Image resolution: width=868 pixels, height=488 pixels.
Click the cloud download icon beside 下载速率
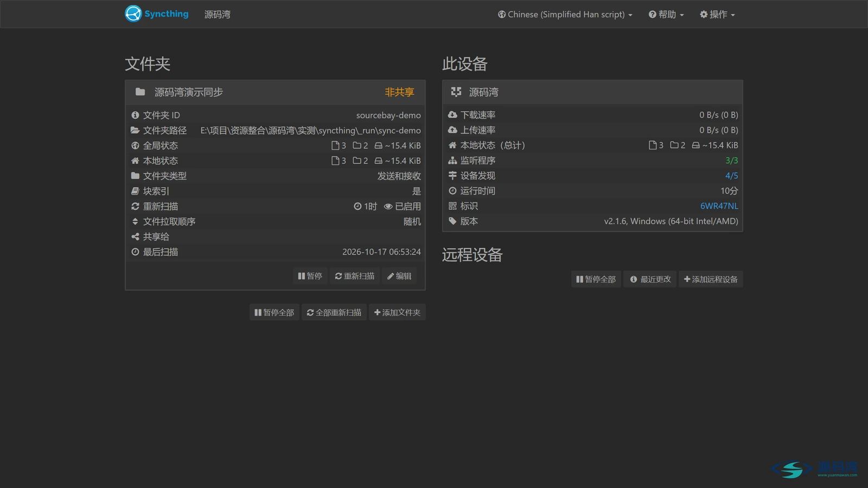pyautogui.click(x=452, y=114)
